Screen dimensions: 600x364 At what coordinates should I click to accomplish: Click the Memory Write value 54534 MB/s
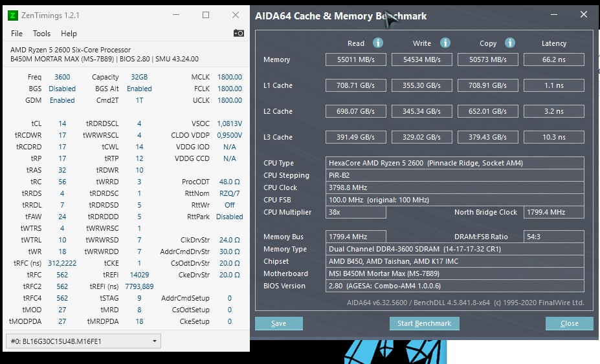[422, 59]
